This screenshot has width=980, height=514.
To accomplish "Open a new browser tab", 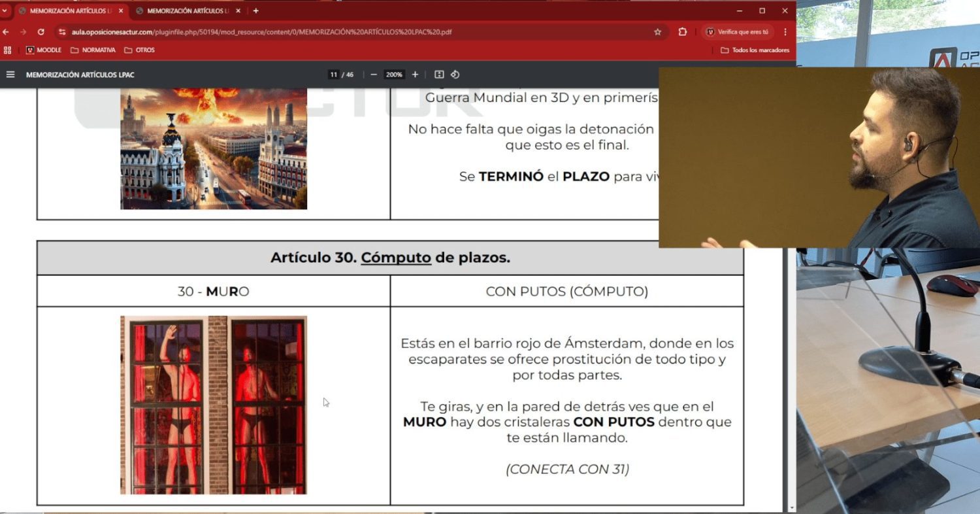I will click(x=255, y=10).
